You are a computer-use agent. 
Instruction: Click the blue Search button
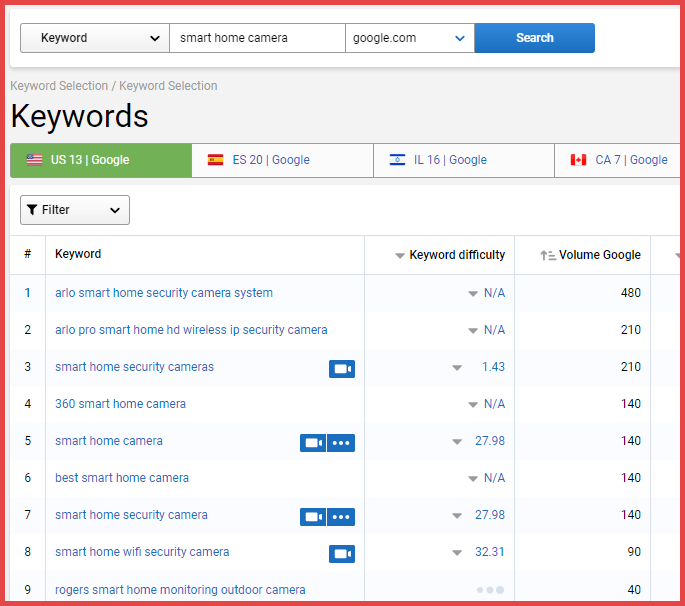point(534,38)
